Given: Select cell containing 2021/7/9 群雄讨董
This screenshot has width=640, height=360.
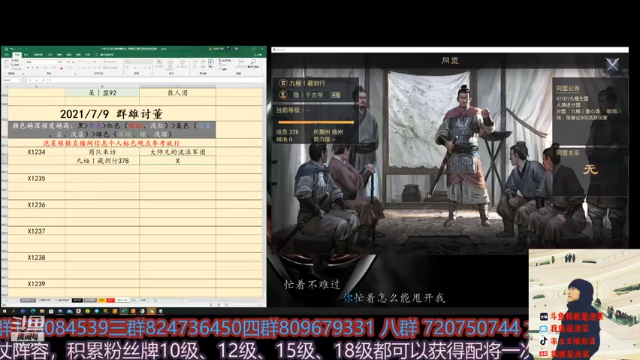Looking at the screenshot, I should (112, 113).
